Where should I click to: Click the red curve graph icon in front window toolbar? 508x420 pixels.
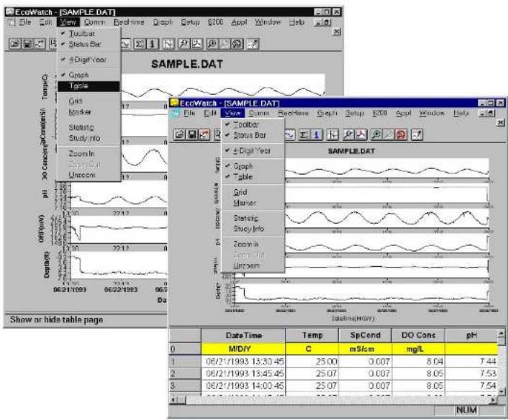(361, 134)
